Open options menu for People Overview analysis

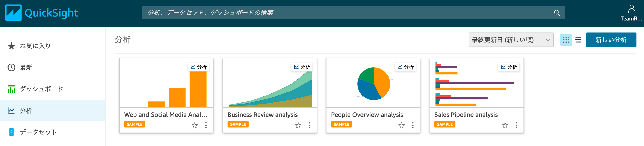[413, 125]
